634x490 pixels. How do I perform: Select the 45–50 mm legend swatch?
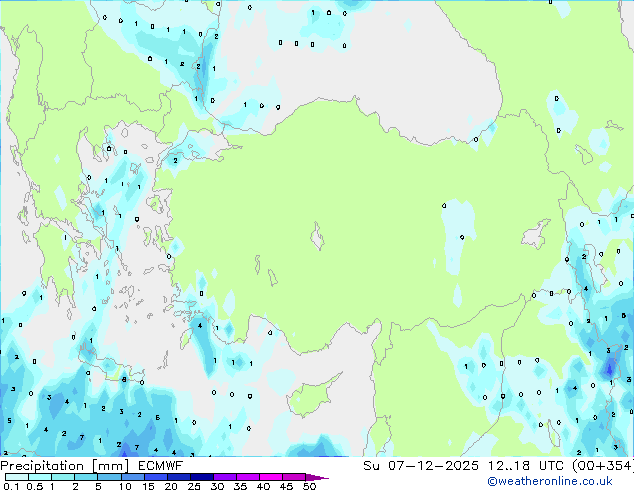(x=294, y=477)
